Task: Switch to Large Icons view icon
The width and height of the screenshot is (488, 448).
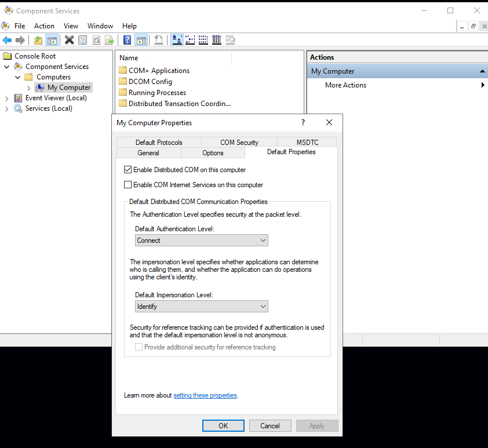Action: point(177,40)
